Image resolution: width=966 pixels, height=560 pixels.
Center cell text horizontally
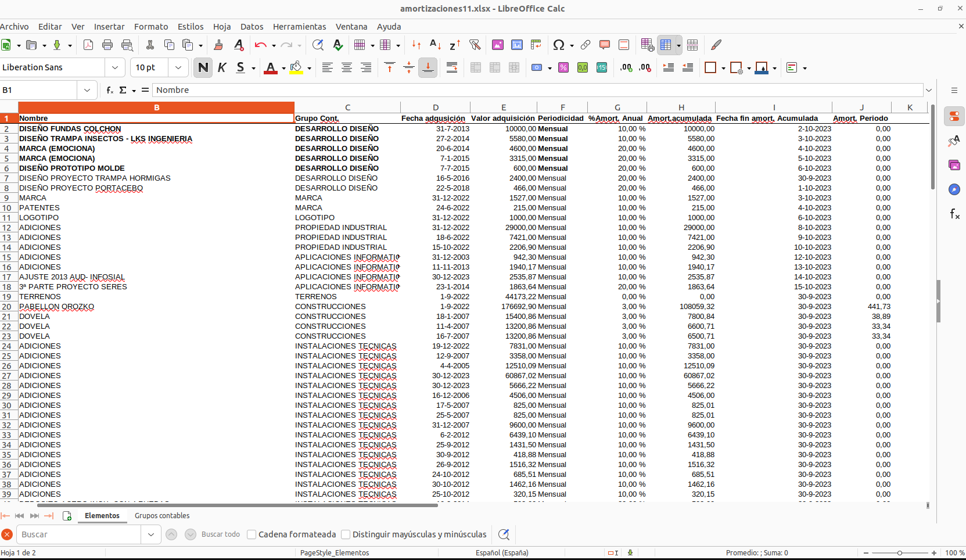coord(347,67)
